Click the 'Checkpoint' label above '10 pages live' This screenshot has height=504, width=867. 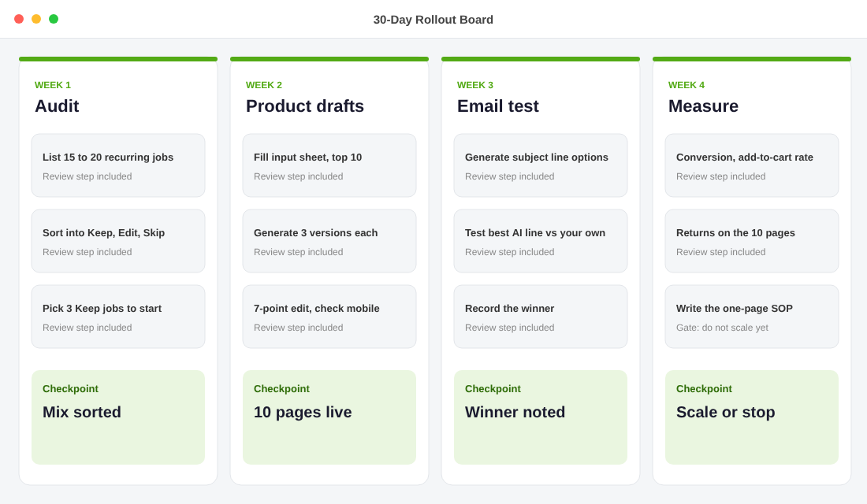tap(281, 389)
